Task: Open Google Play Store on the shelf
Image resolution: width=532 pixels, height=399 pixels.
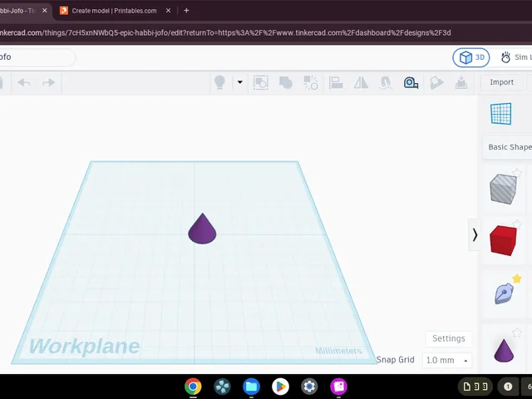Action: click(280, 386)
